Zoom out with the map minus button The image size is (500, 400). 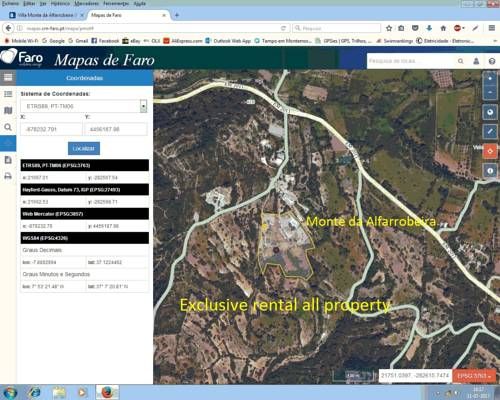[490, 92]
